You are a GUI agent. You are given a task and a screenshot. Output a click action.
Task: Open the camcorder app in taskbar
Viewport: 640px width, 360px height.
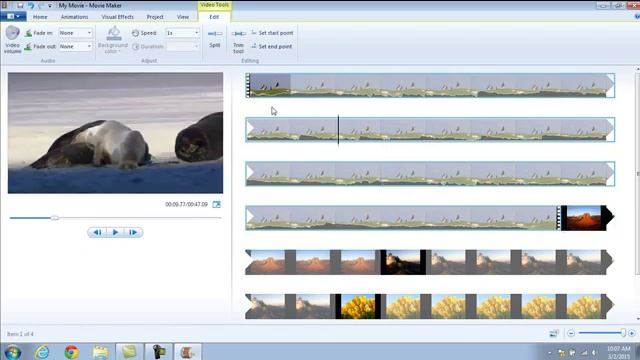pyautogui.click(x=158, y=352)
